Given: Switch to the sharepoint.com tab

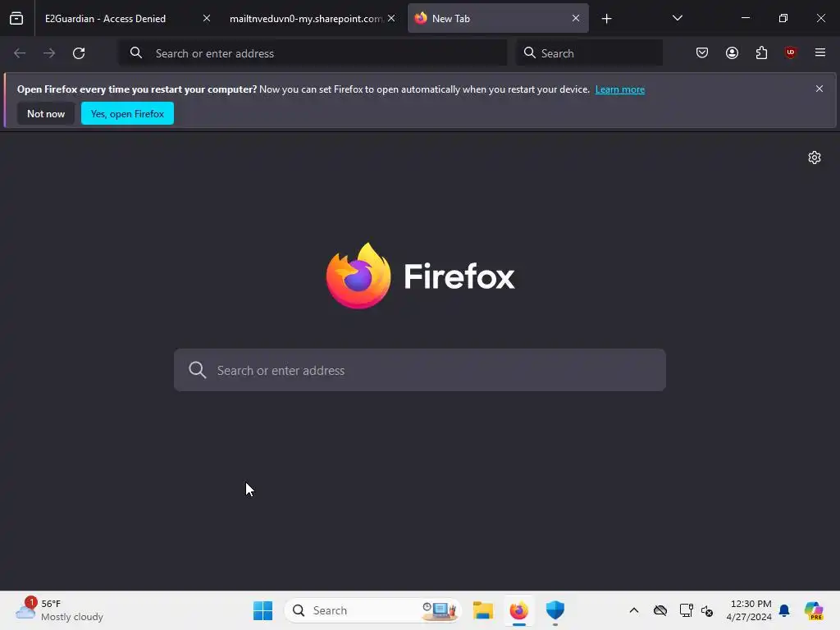Looking at the screenshot, I should pos(305,18).
